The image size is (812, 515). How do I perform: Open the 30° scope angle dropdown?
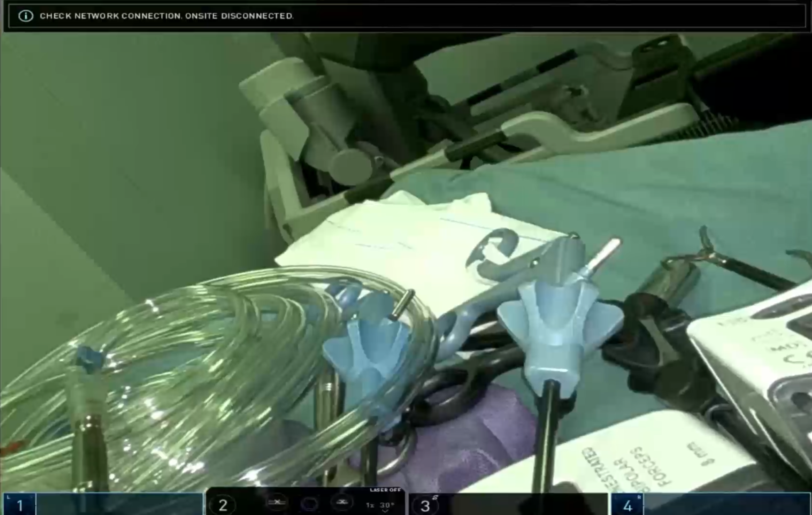pos(387,505)
